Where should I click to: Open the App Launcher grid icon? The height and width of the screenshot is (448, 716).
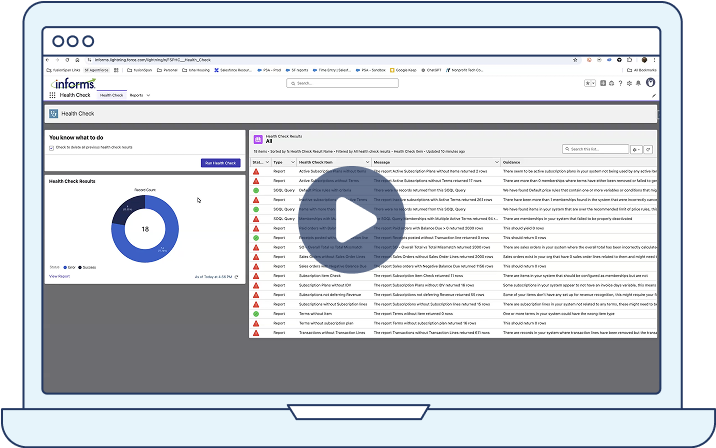(52, 95)
